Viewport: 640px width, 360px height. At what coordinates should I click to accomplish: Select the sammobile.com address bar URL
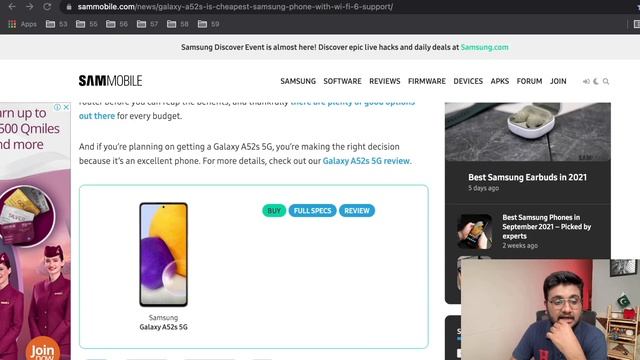click(x=235, y=7)
